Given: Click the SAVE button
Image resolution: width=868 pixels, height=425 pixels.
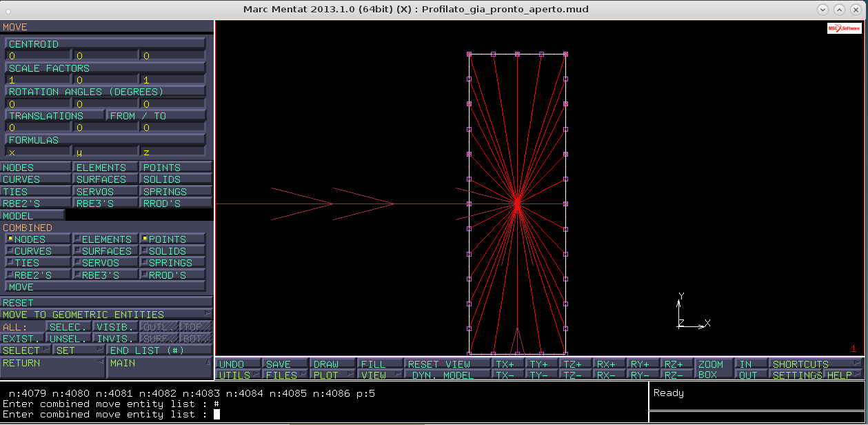Looking at the screenshot, I should [285, 364].
